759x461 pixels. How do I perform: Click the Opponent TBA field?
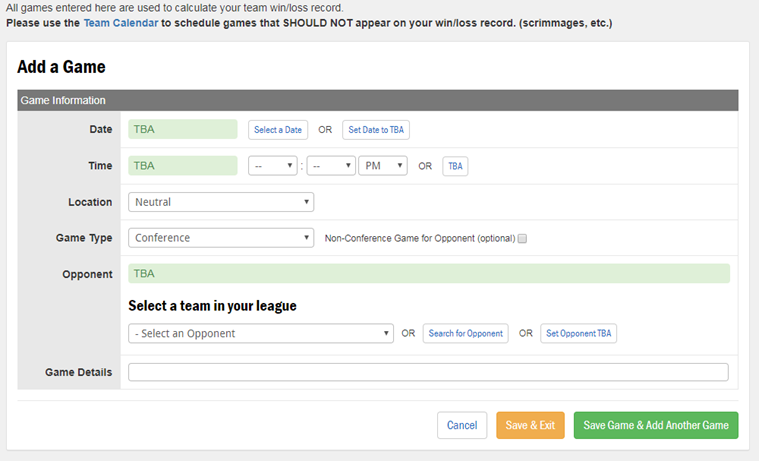pos(429,274)
